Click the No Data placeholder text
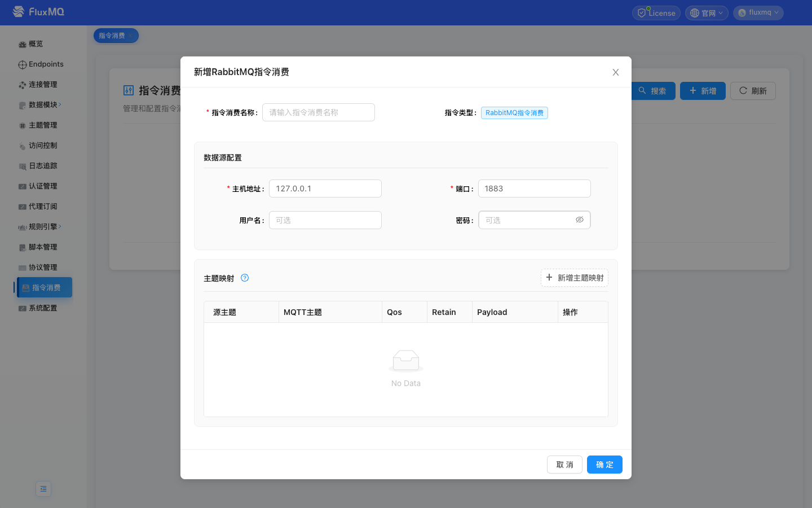Image resolution: width=812 pixels, height=508 pixels. click(406, 383)
